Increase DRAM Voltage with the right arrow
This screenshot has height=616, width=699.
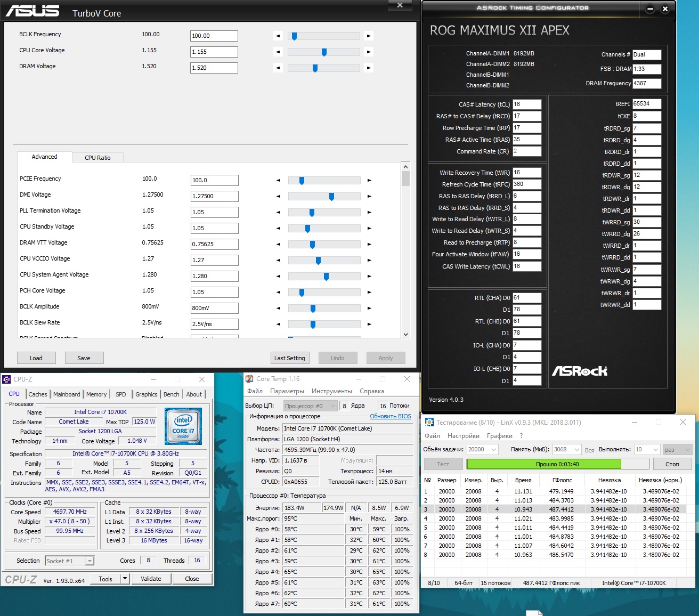point(369,68)
